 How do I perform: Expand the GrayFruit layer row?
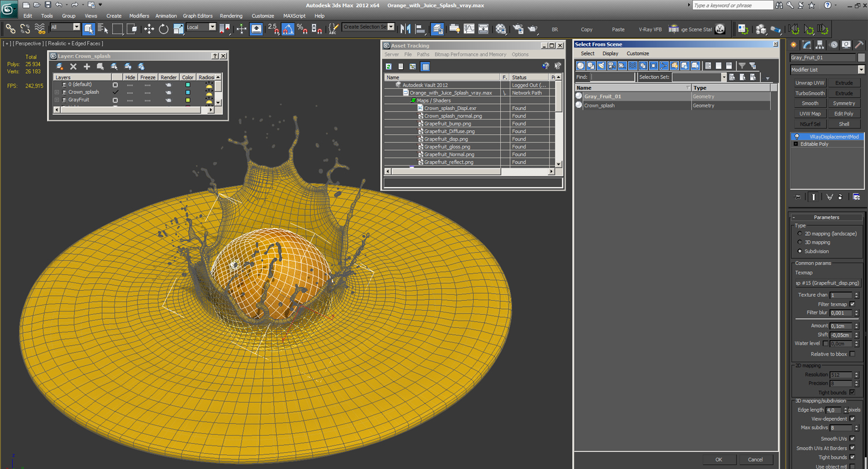point(57,100)
